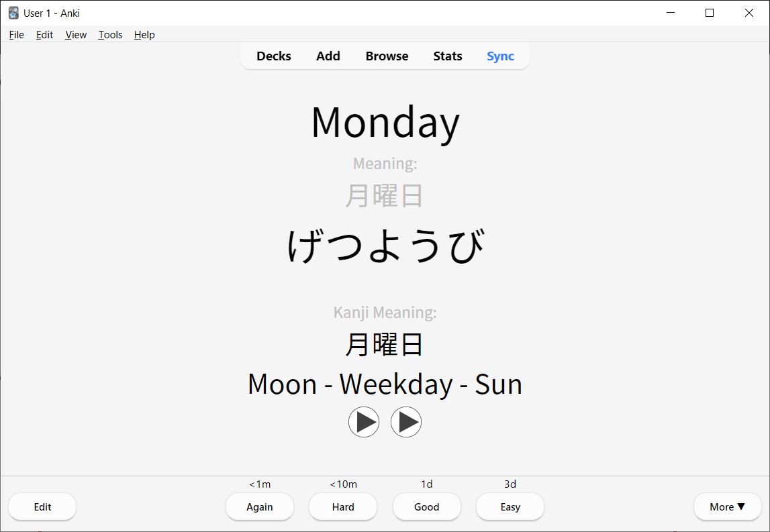Open the Add card dialog
Image resolution: width=770 pixels, height=532 pixels.
[328, 56]
